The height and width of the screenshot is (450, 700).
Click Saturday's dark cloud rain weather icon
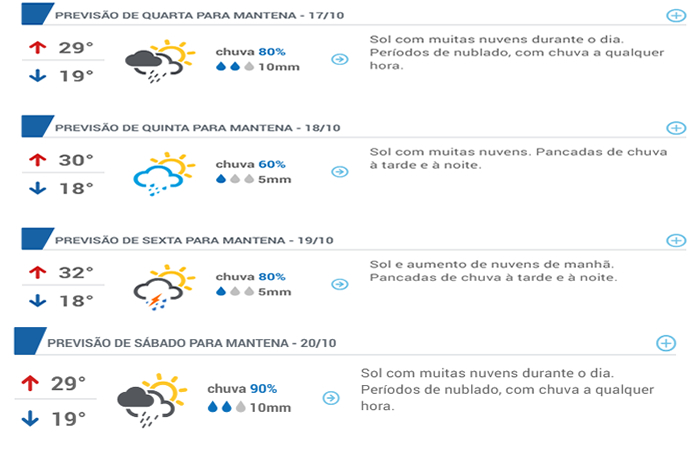pos(152,400)
